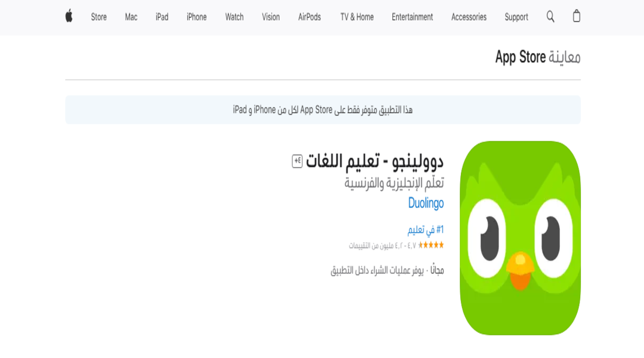Open the Duolingo developer link
644x358 pixels.
point(426,203)
